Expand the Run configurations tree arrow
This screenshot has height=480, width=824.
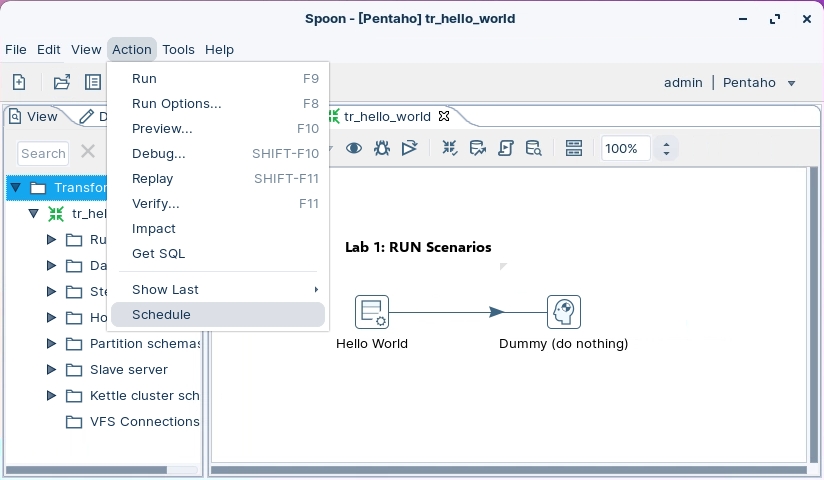click(51, 240)
